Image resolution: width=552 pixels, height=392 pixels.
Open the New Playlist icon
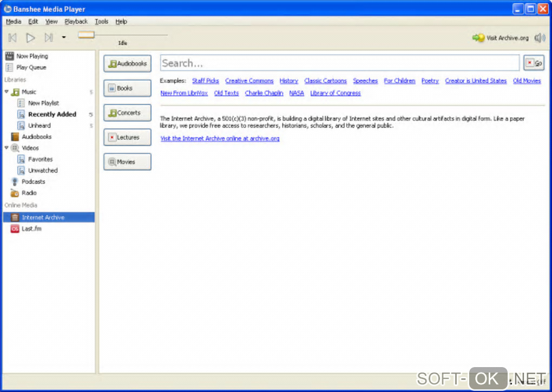21,103
